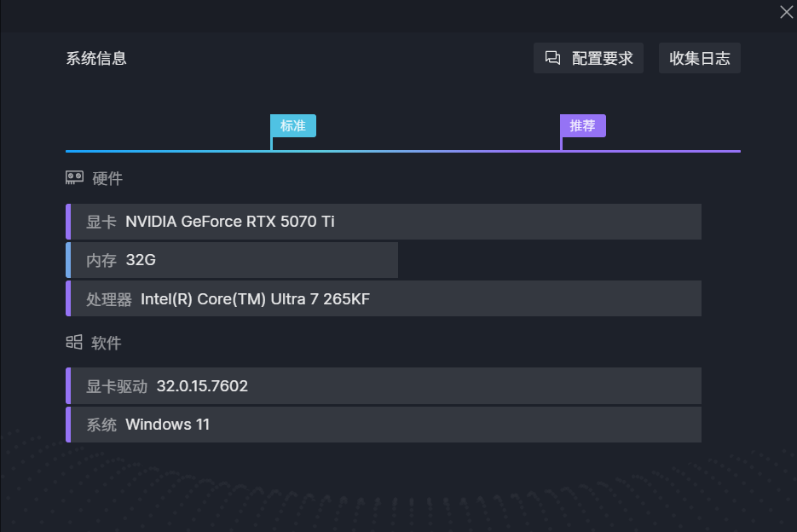Click the software 软件 grid icon
Image resolution: width=797 pixels, height=532 pixels.
coord(74,342)
